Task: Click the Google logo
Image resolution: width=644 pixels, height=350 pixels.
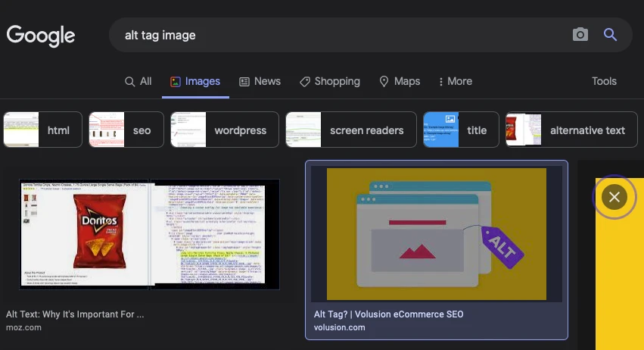Action: coord(41,36)
